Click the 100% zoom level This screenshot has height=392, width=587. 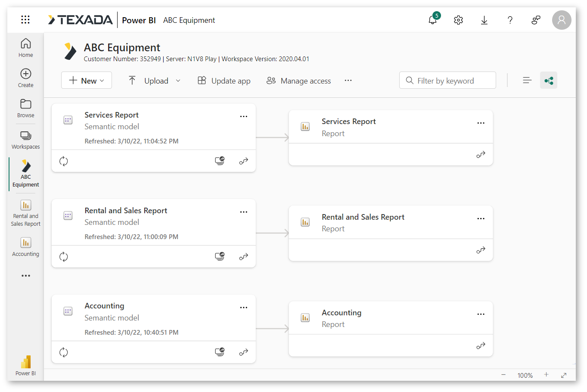[x=525, y=375]
